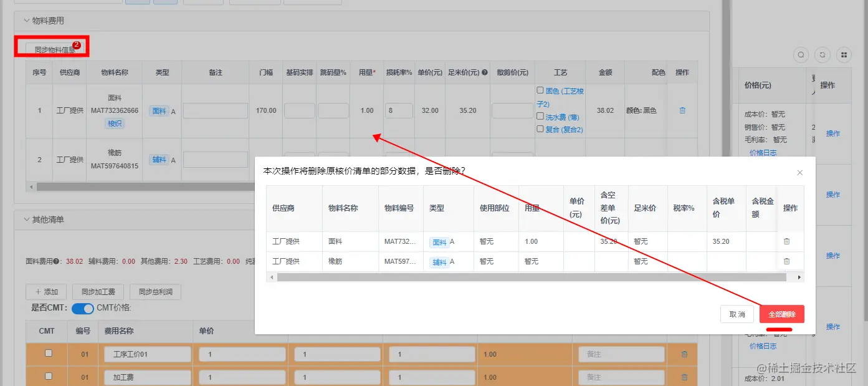
Task: Click MAT732362666 material code
Action: (115, 110)
